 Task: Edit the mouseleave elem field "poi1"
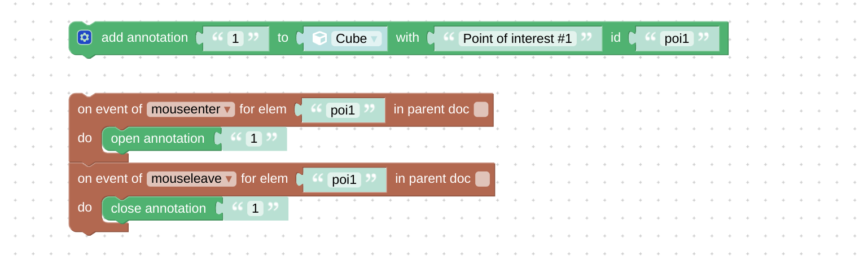pyautogui.click(x=344, y=180)
